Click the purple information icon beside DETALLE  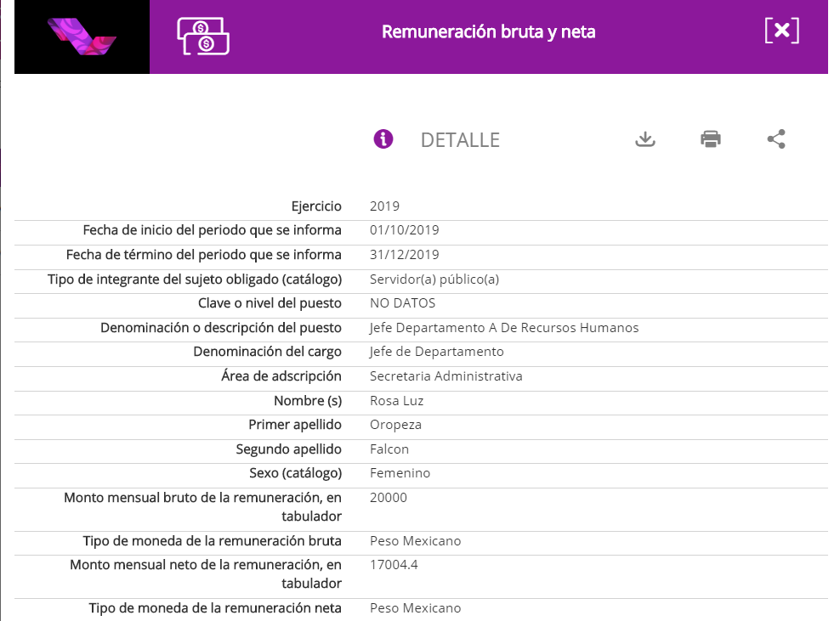(x=383, y=139)
